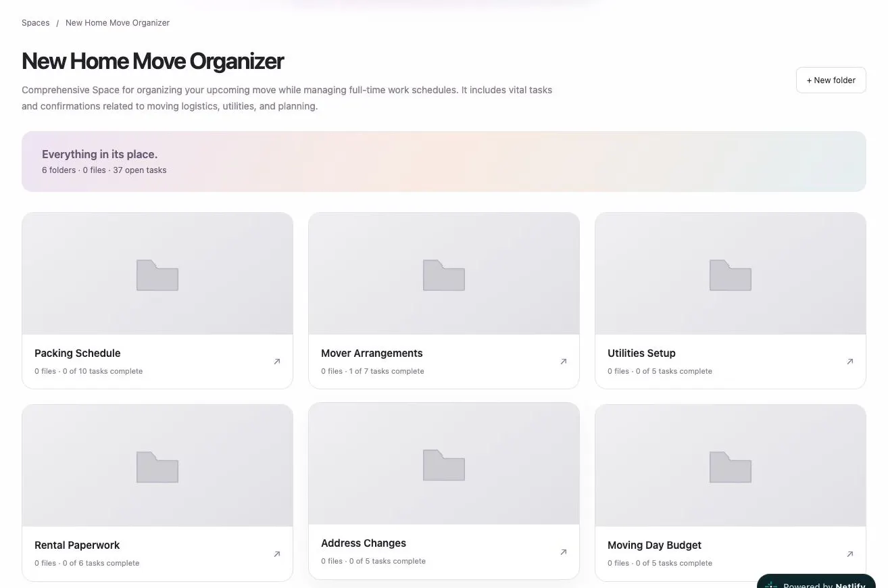888x588 pixels.
Task: Select the Address Changes folder title
Action: point(364,543)
